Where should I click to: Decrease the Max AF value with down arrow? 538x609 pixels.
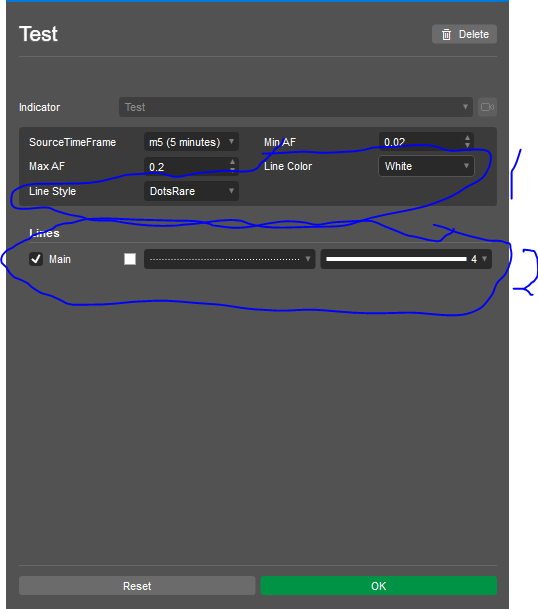click(x=232, y=170)
